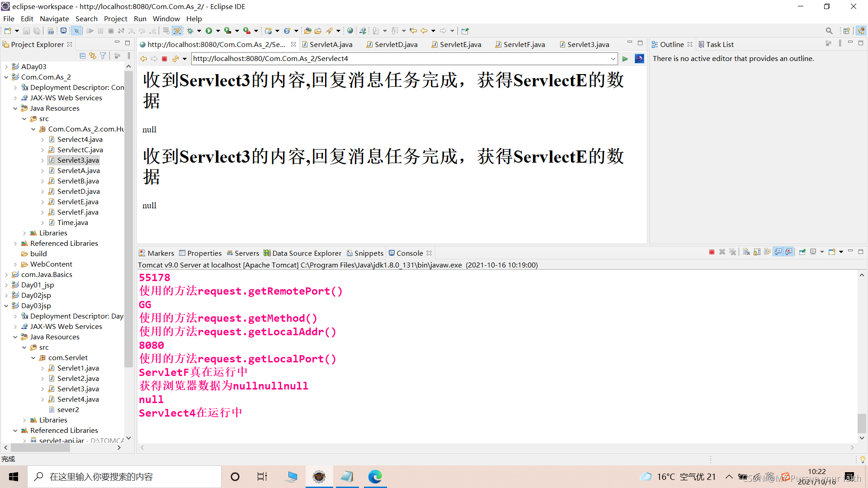Open the Project Explorer filter icon
This screenshot has width=868, height=488.
(x=103, y=56)
